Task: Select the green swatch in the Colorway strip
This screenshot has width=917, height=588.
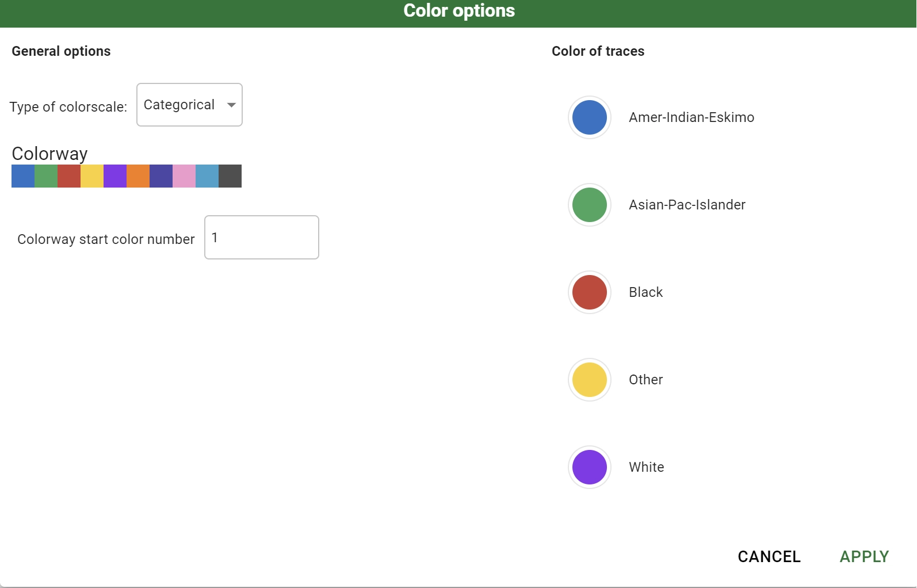Action: (x=46, y=176)
